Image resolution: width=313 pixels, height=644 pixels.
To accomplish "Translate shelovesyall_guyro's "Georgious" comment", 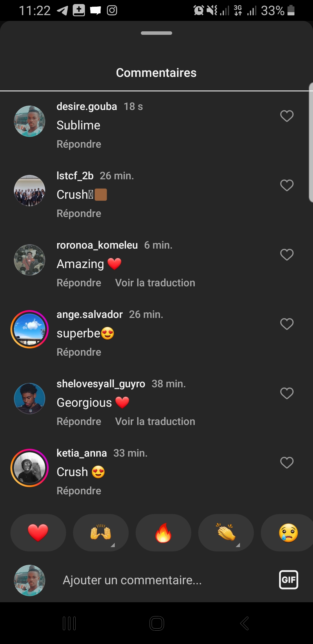I will tap(155, 422).
